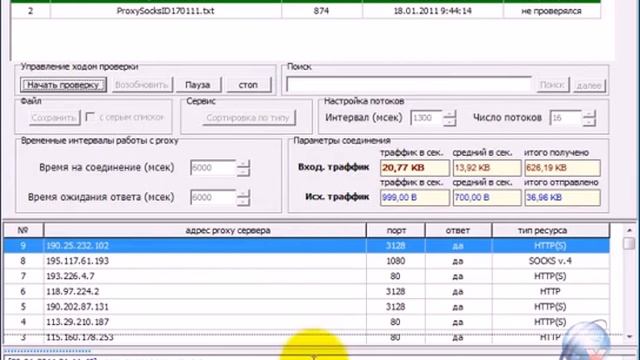640x360 pixels.
Task: Click the 18.01.2011 9:44:14 date cell
Action: point(433,11)
